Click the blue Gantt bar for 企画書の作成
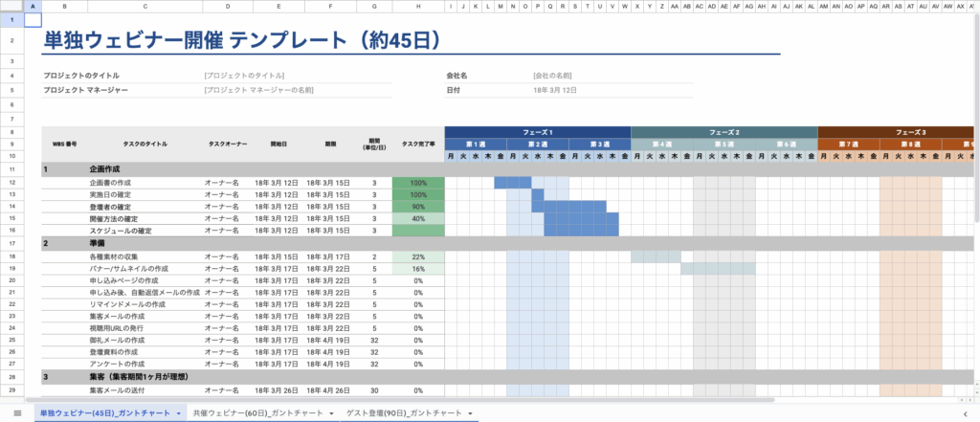The width and height of the screenshot is (980, 422). click(x=513, y=182)
